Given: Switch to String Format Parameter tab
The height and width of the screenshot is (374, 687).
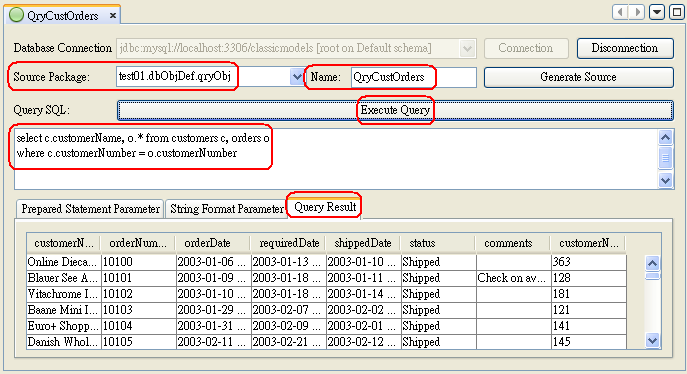Looking at the screenshot, I should tap(227, 209).
